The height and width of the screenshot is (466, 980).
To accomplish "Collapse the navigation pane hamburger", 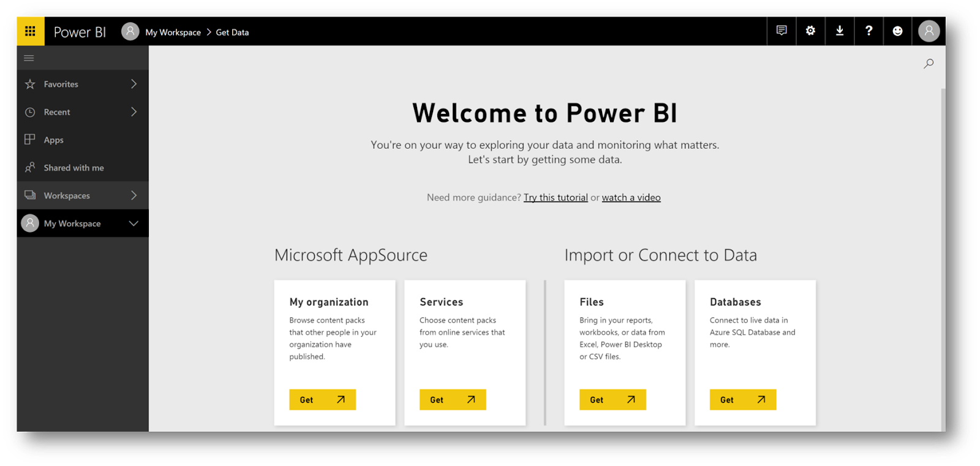I will [x=29, y=58].
